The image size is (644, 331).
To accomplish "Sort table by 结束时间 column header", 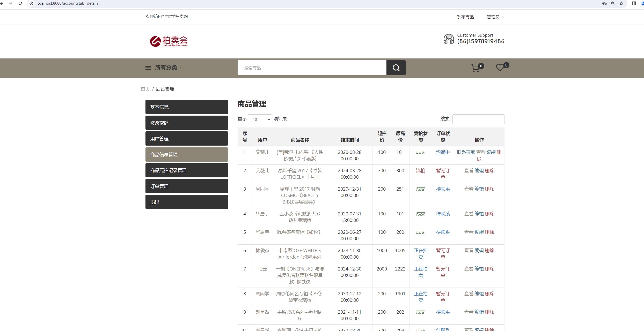I will (349, 140).
